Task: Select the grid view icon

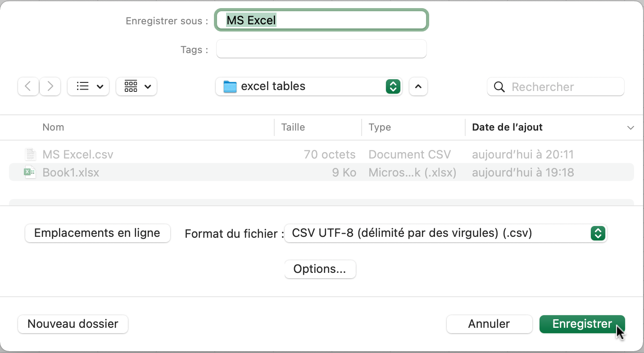Action: click(x=132, y=86)
